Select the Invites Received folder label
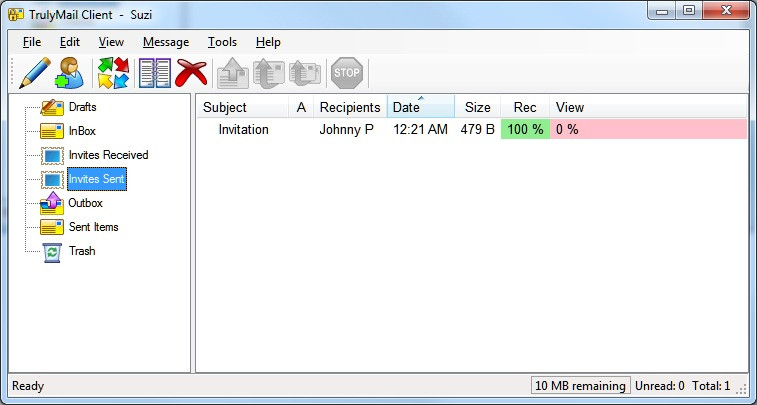Screen dimensions: 757x405 pos(108,155)
